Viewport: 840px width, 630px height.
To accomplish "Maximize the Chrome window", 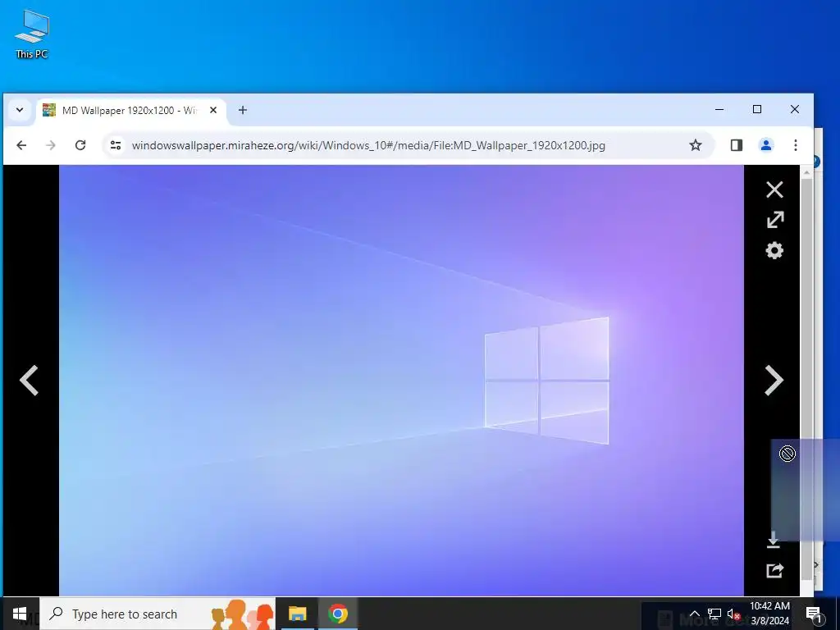I will [757, 109].
